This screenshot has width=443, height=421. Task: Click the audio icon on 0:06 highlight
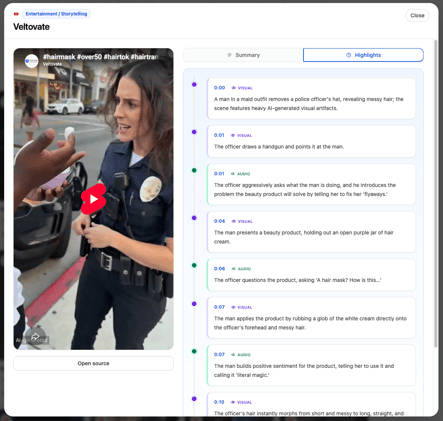(x=234, y=269)
